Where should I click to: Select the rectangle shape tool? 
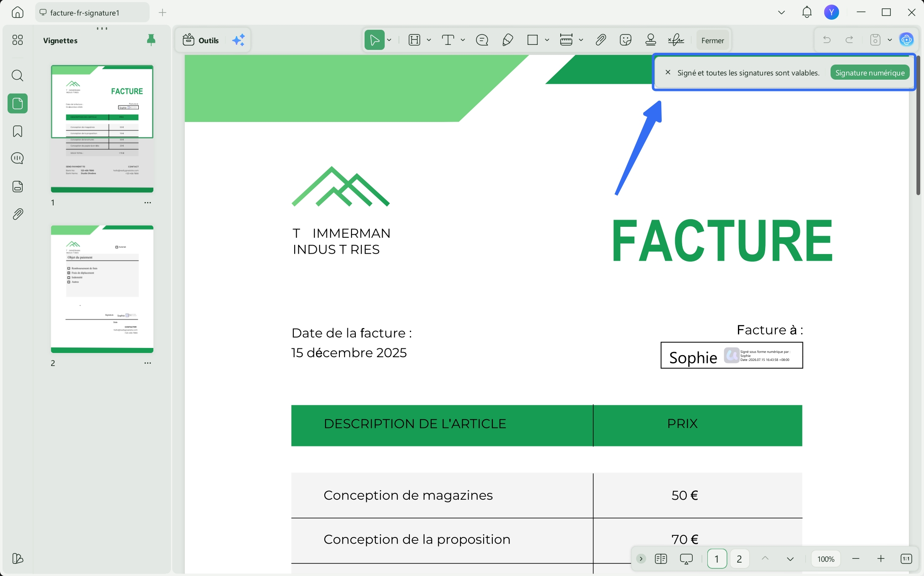coord(533,40)
